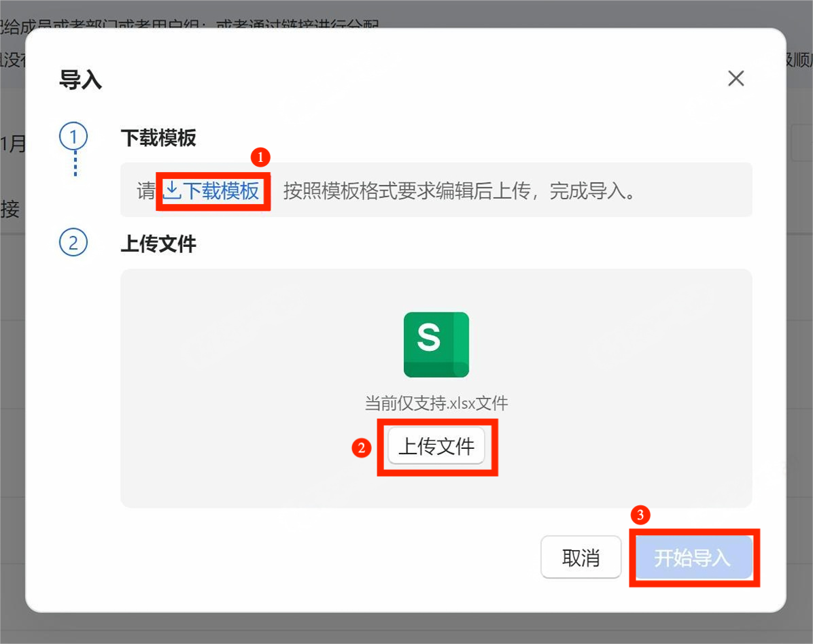Click the green spreadsheet S icon
Viewport: 813px width, 644px height.
pyautogui.click(x=436, y=344)
